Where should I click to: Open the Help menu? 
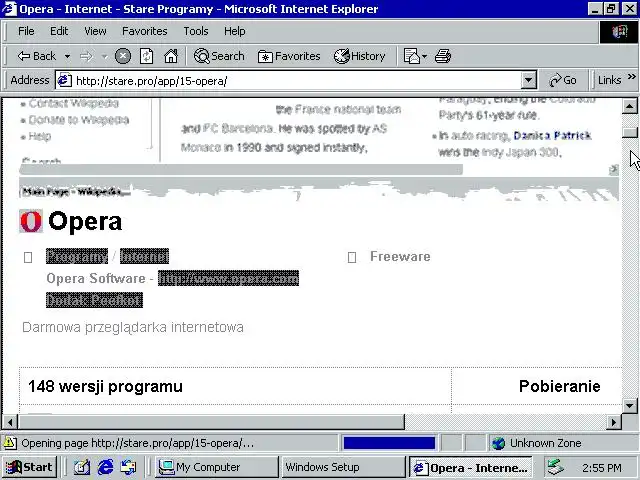pos(235,31)
